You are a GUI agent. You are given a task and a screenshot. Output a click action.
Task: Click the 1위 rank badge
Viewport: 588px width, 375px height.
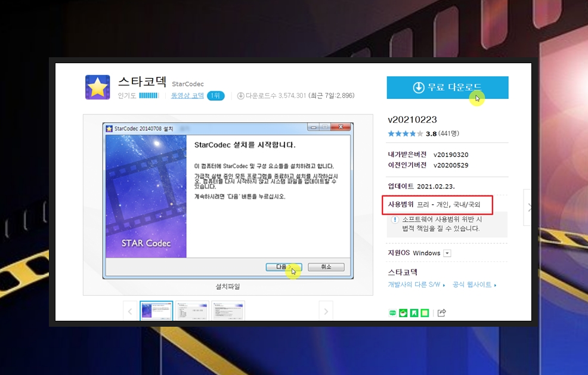(x=216, y=95)
